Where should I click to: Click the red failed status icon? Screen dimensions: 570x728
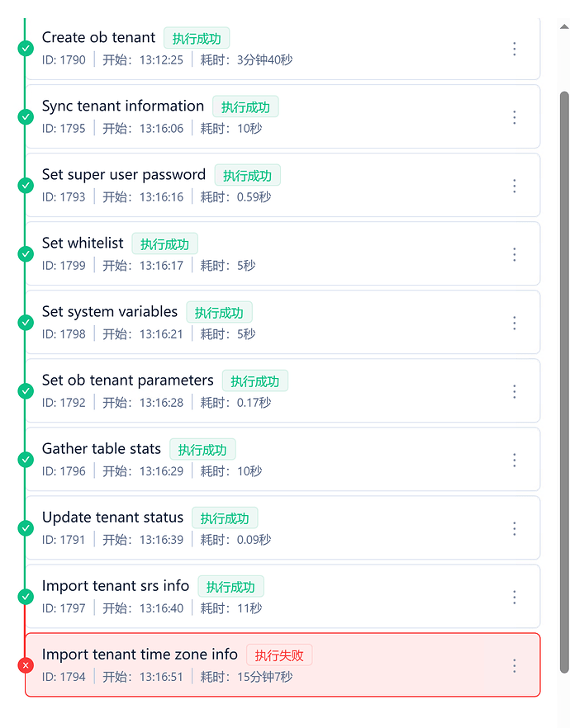pos(26,665)
